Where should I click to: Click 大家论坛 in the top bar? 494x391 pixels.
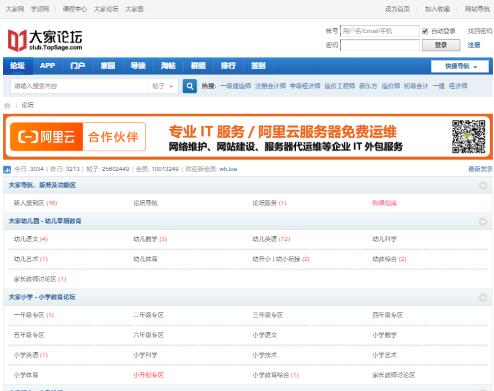(x=106, y=9)
